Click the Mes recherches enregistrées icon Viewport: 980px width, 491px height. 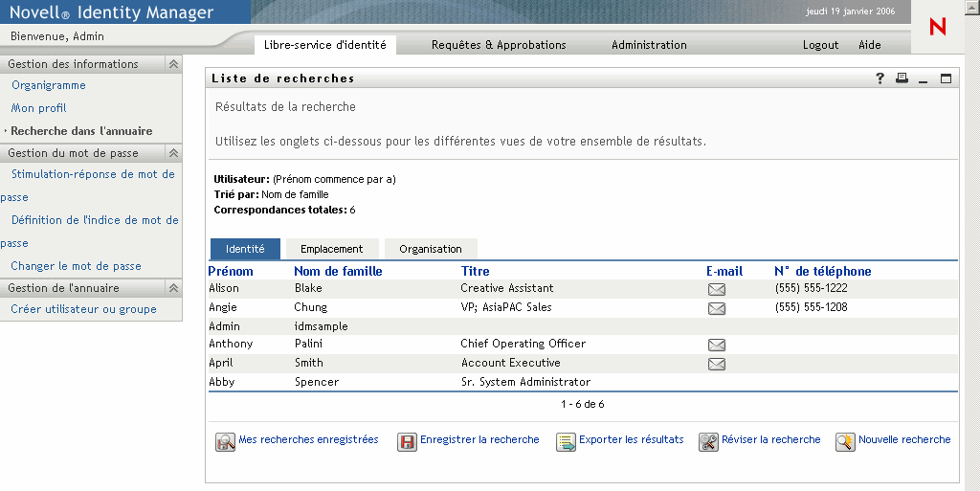click(x=225, y=441)
